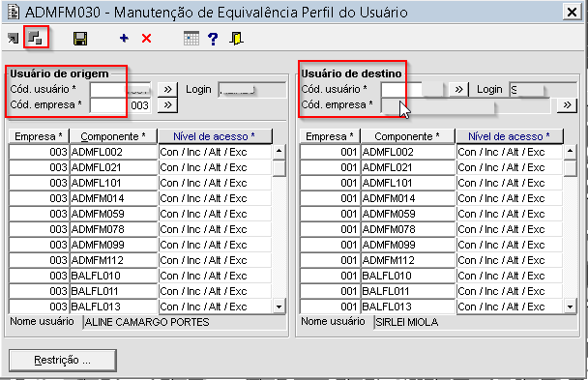Click the overlapping squares copy-profile icon
Viewport: 588px width, 380px height.
point(36,38)
